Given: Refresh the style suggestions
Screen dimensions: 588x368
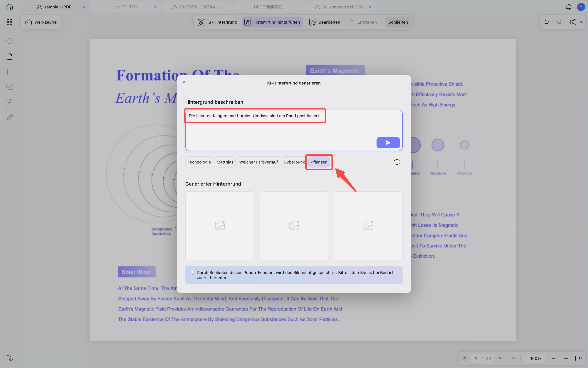Looking at the screenshot, I should tap(397, 162).
